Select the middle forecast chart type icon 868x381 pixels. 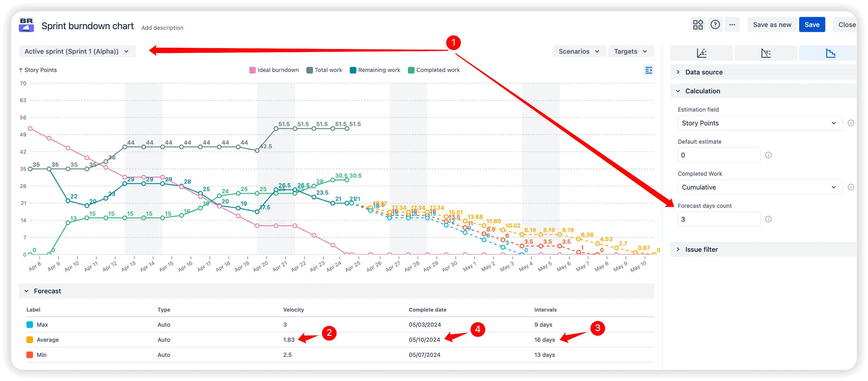pos(766,53)
